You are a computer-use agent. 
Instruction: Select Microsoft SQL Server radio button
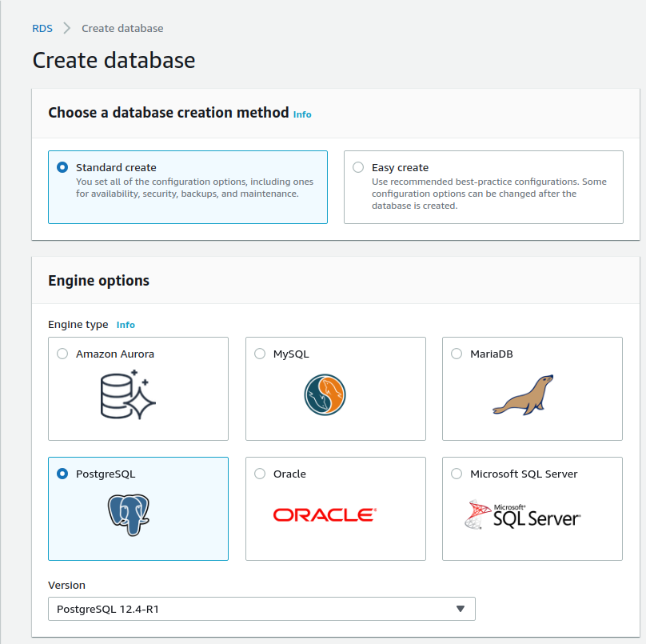(x=457, y=474)
